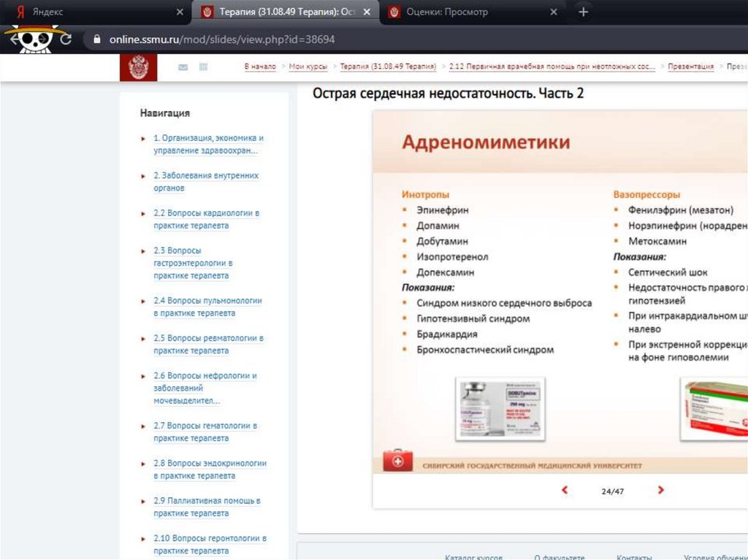Open breadcrumb link Мои курсы

(x=308, y=66)
